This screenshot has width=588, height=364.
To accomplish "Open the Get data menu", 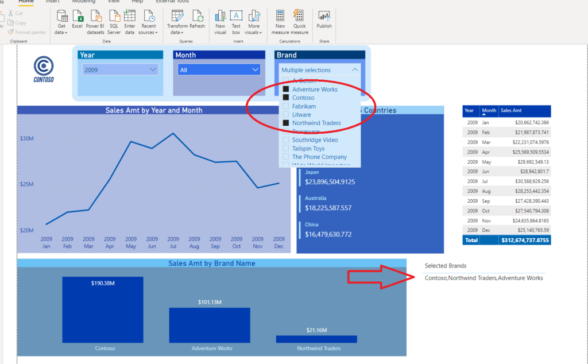I will click(x=61, y=22).
